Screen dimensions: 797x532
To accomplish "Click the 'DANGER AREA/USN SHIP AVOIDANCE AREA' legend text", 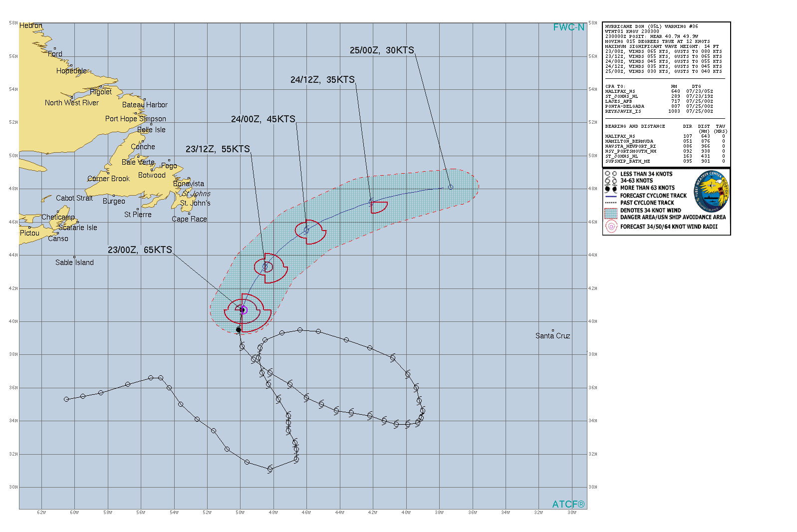I will coord(673,217).
